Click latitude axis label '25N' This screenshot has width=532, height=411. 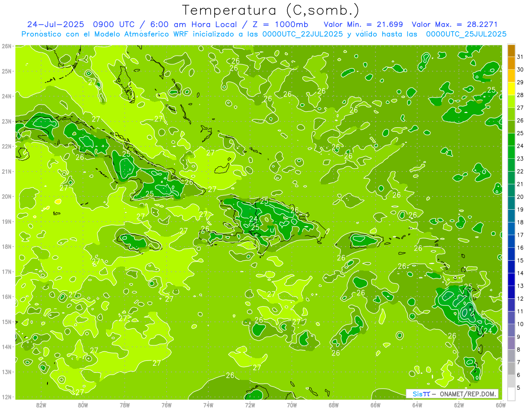(7, 71)
